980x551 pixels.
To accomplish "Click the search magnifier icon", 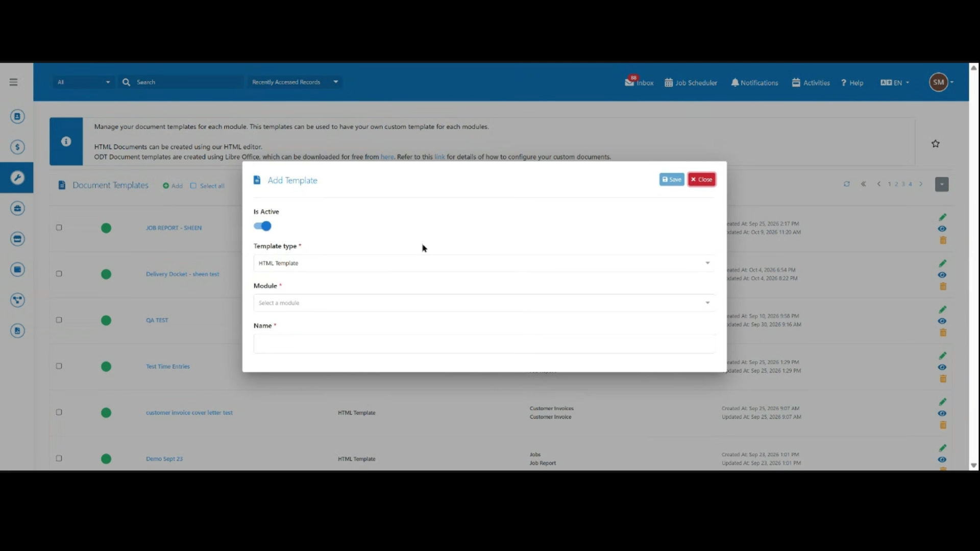I will click(x=126, y=82).
